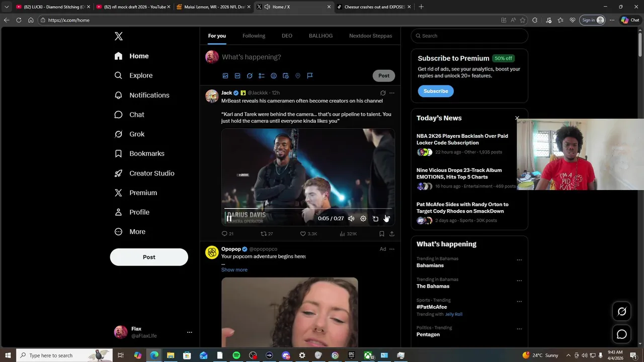Open more options on Opopop ad
The width and height of the screenshot is (644, 362).
click(x=392, y=249)
